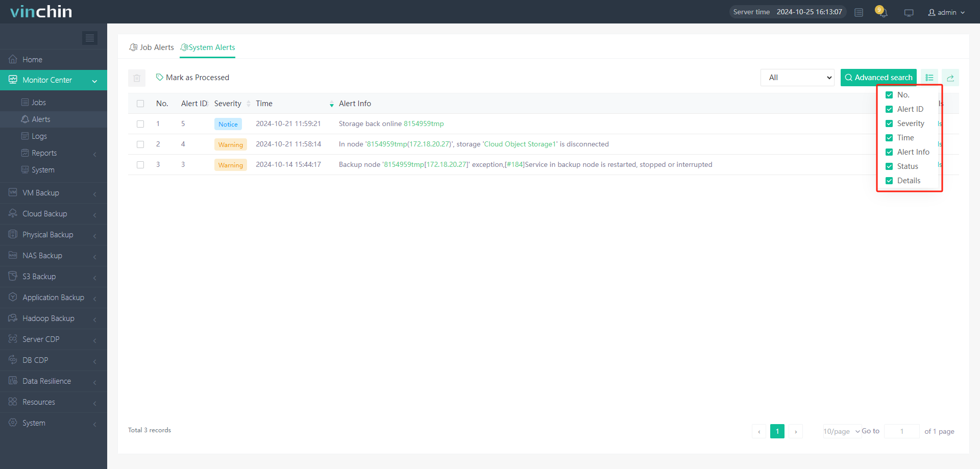Toggle the Details column checkbox
Image resolution: width=980 pixels, height=469 pixels.
point(889,181)
